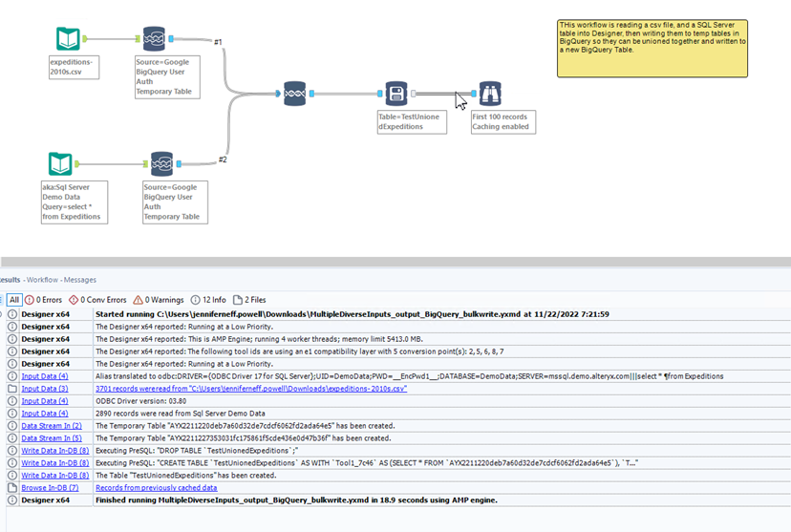Filter results by 0 Conv Errors
The width and height of the screenshot is (791, 532).
coord(97,300)
